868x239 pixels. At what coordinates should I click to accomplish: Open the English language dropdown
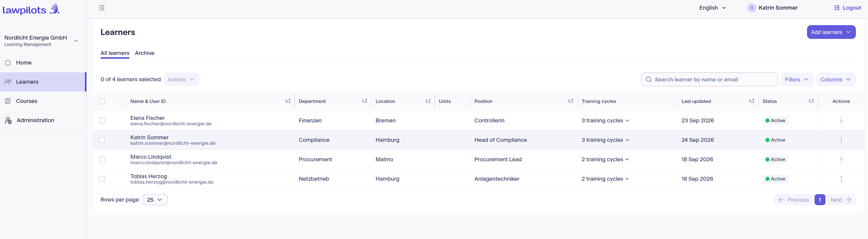[712, 8]
